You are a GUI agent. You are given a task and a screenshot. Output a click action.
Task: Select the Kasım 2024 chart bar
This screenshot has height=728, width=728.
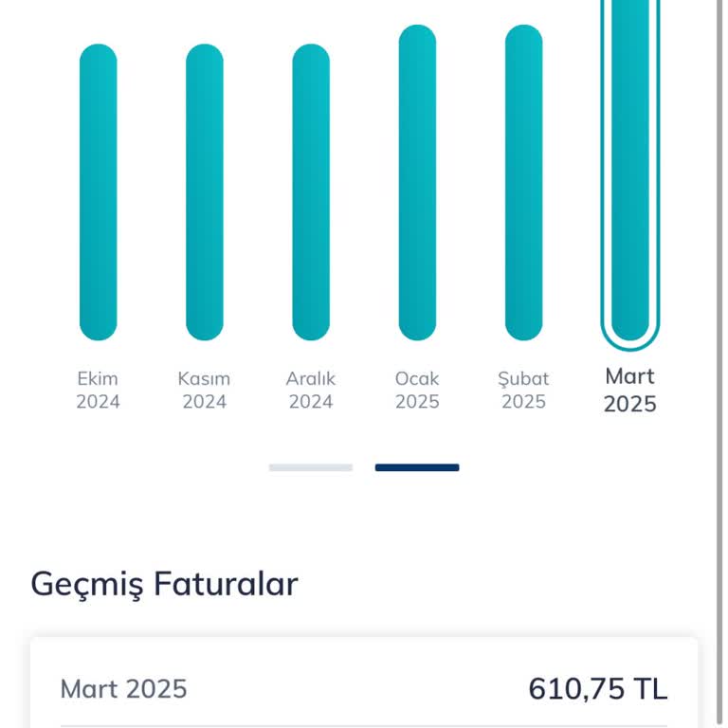204,192
